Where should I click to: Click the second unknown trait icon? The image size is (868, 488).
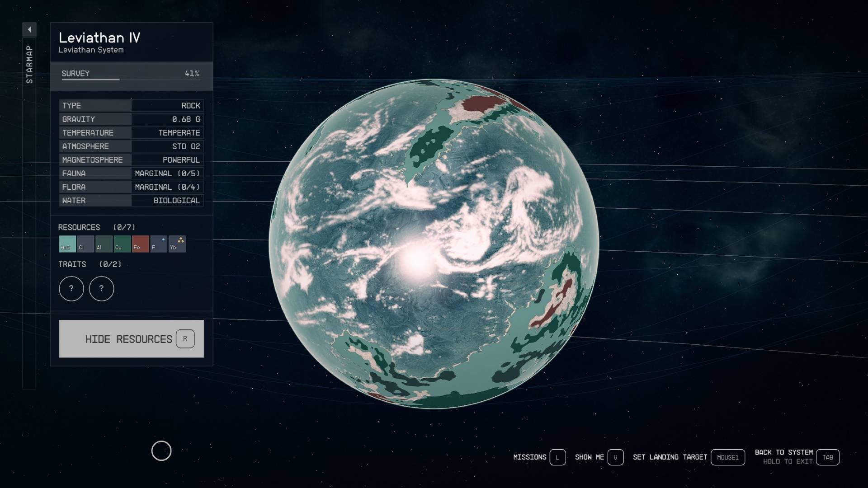tap(101, 288)
